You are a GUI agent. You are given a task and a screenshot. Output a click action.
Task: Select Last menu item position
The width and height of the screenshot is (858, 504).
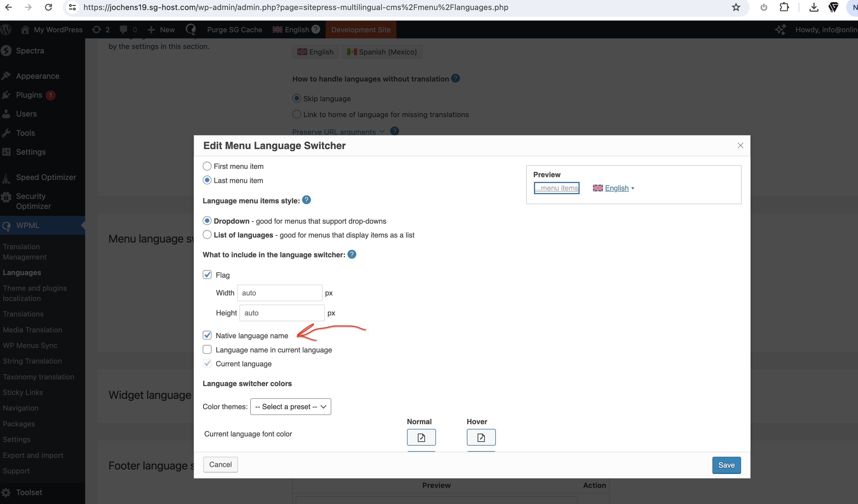point(207,180)
